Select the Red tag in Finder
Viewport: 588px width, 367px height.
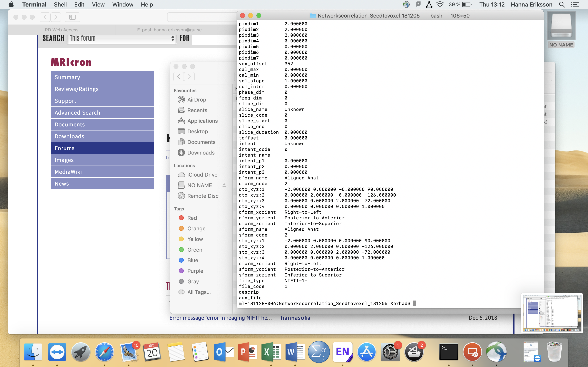click(192, 218)
